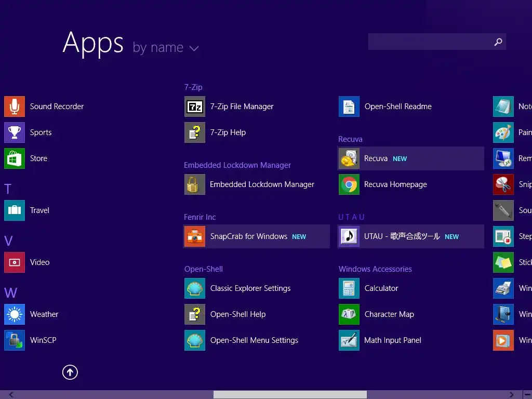This screenshot has height=399, width=532.
Task: Click the 'Recuva Homepage' label
Action: 395,184
